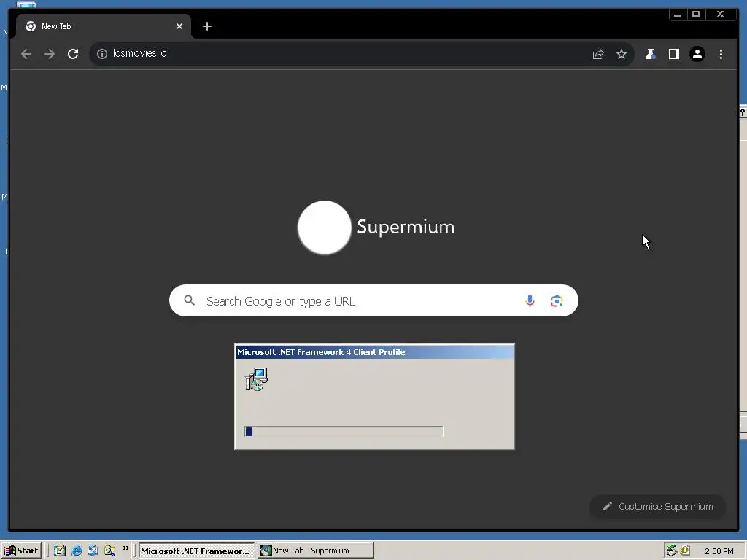Open a new tab with plus button
747x560 pixels.
point(206,27)
